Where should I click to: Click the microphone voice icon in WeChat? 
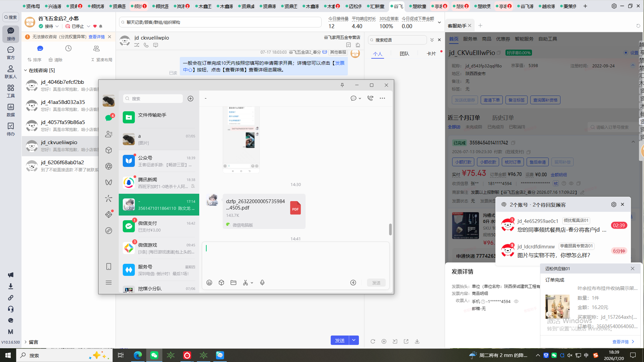pos(262,283)
